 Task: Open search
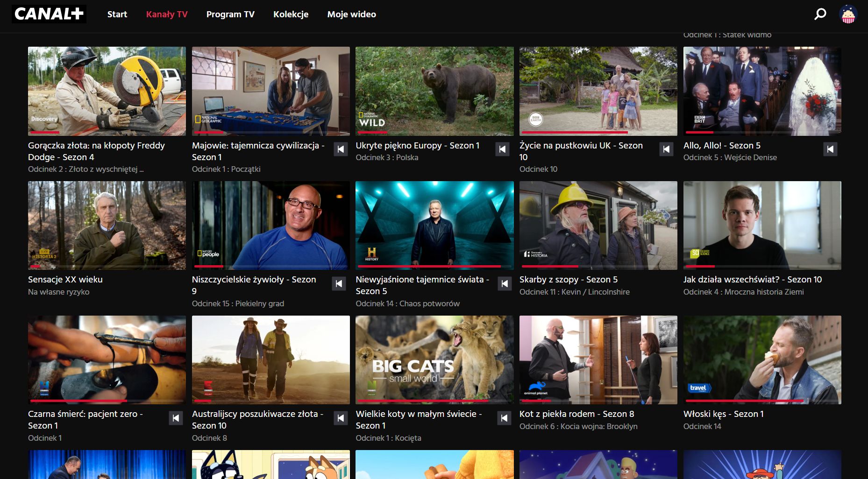pos(819,14)
